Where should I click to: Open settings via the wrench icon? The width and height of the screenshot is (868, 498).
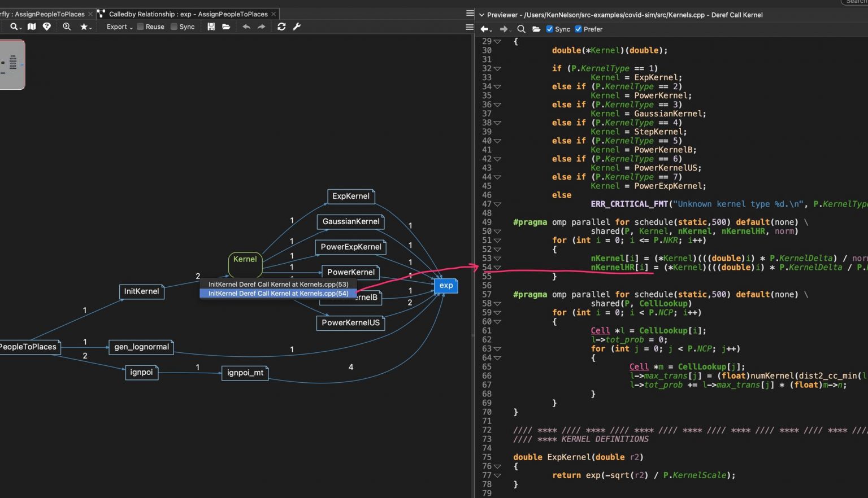point(297,27)
